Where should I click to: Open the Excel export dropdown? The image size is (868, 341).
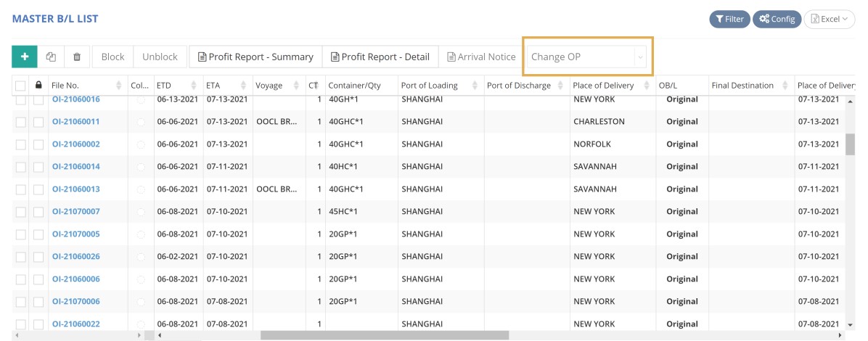point(830,19)
